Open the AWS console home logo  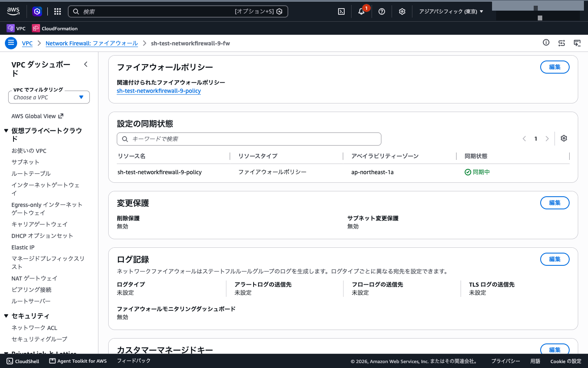click(x=13, y=11)
